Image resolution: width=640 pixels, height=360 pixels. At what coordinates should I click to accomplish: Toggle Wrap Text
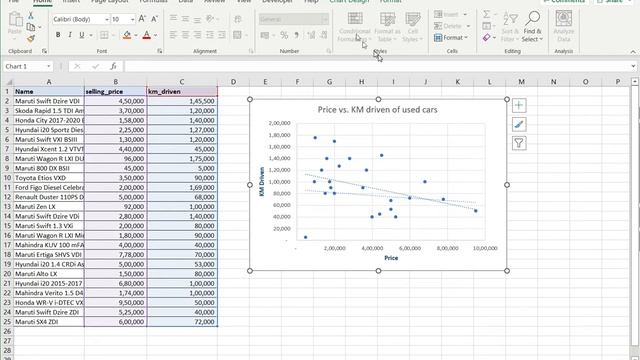coord(238,19)
